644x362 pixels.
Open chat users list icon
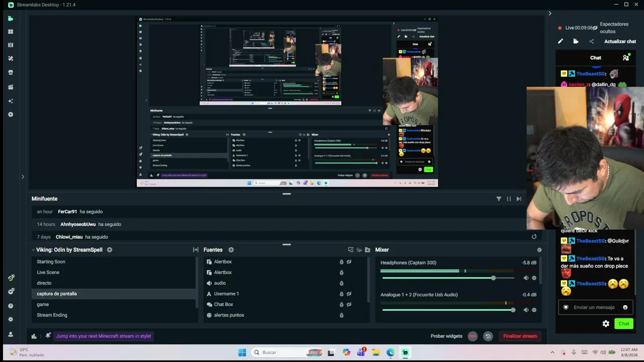626,58
